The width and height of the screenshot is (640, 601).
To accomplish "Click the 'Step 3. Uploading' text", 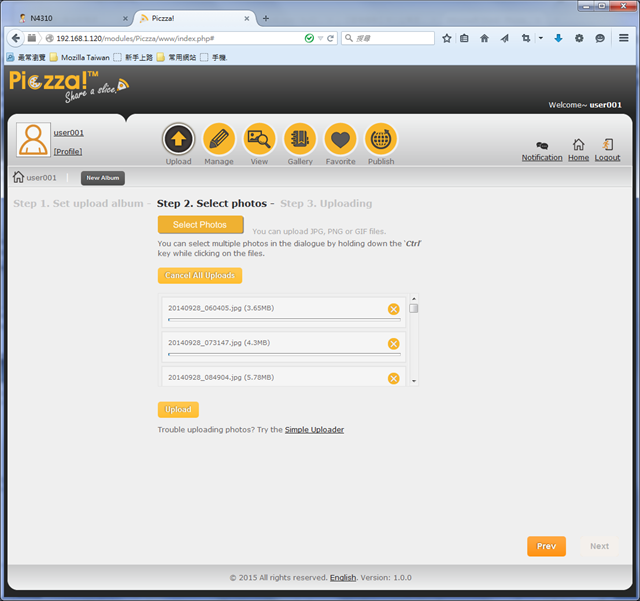I will (x=326, y=203).
